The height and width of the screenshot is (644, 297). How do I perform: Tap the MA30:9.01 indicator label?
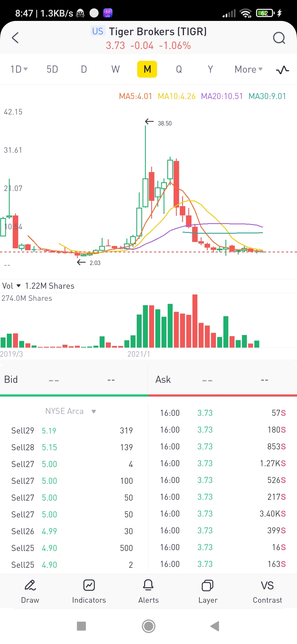267,96
